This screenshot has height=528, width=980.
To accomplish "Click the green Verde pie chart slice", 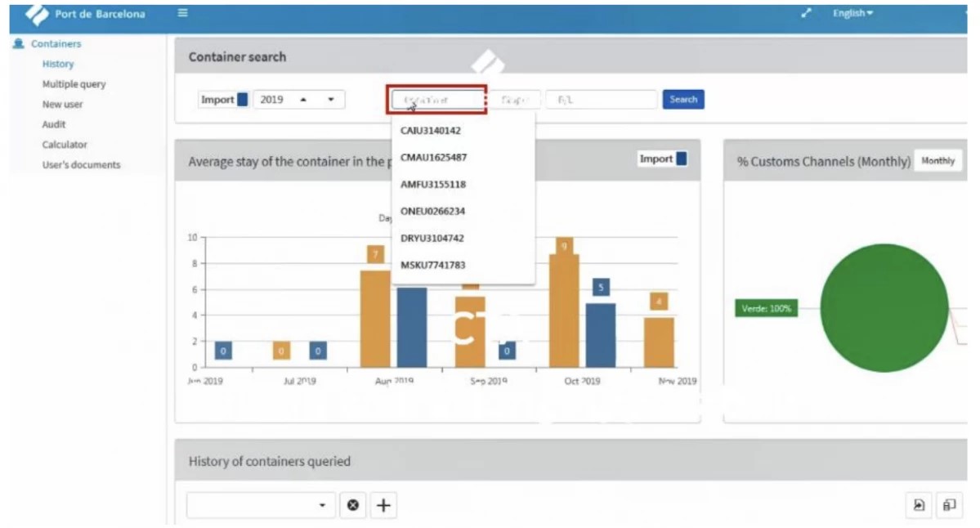I will (x=884, y=308).
